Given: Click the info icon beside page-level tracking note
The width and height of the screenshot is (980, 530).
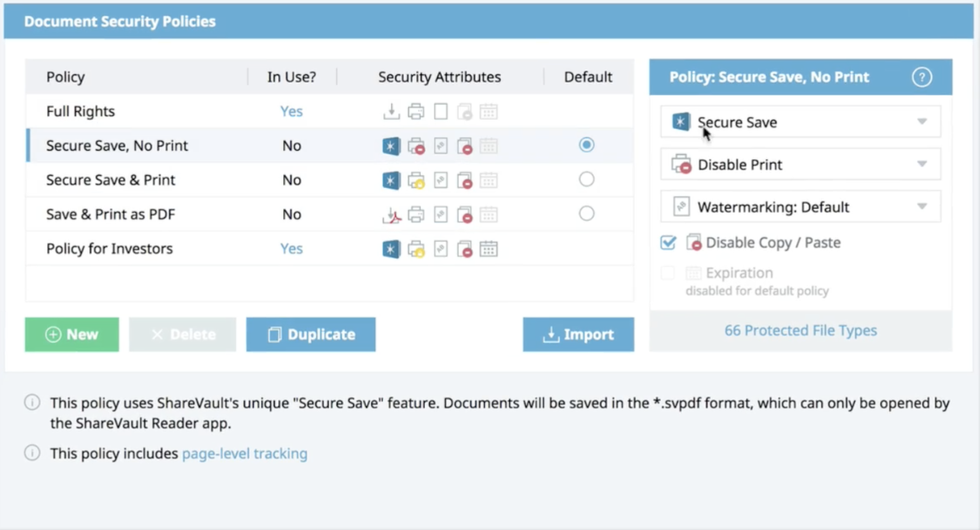Looking at the screenshot, I should pyautogui.click(x=32, y=453).
